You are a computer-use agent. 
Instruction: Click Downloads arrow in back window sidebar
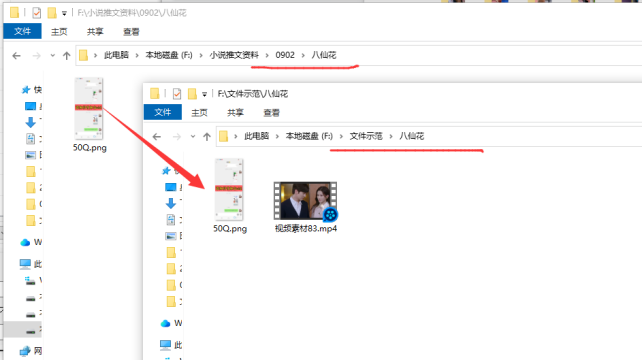click(30, 122)
